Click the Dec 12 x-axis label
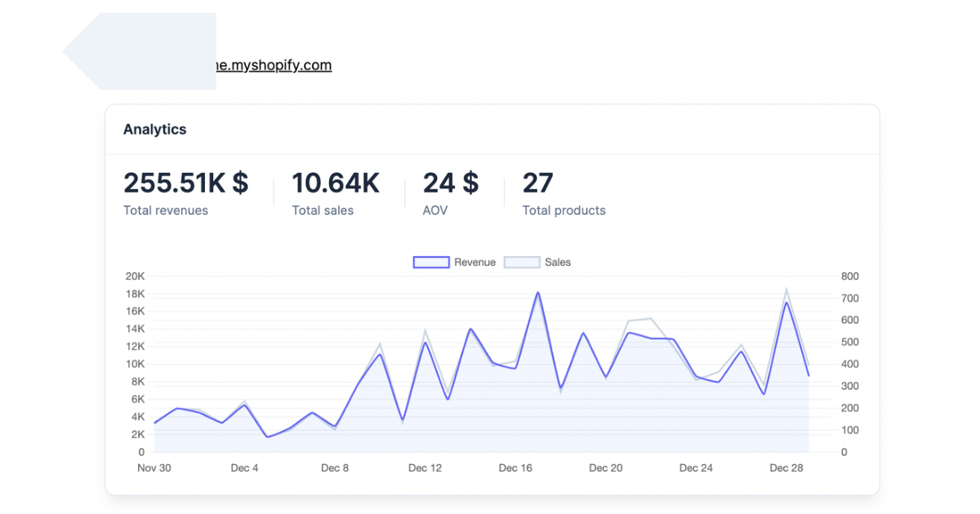Screen dimensions: 980x514 (x=425, y=468)
